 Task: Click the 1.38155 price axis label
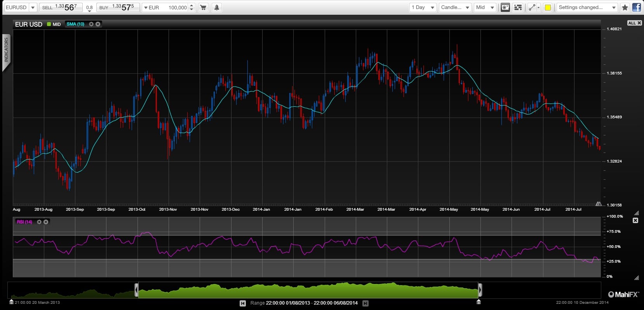click(x=614, y=73)
